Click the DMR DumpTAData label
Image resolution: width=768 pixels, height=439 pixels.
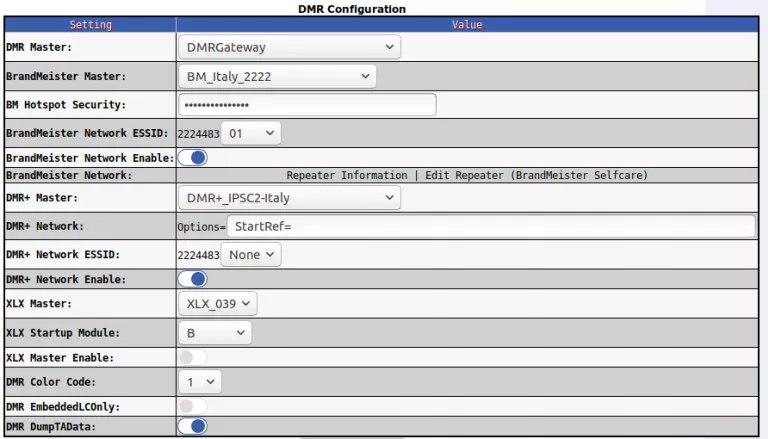pyautogui.click(x=51, y=427)
